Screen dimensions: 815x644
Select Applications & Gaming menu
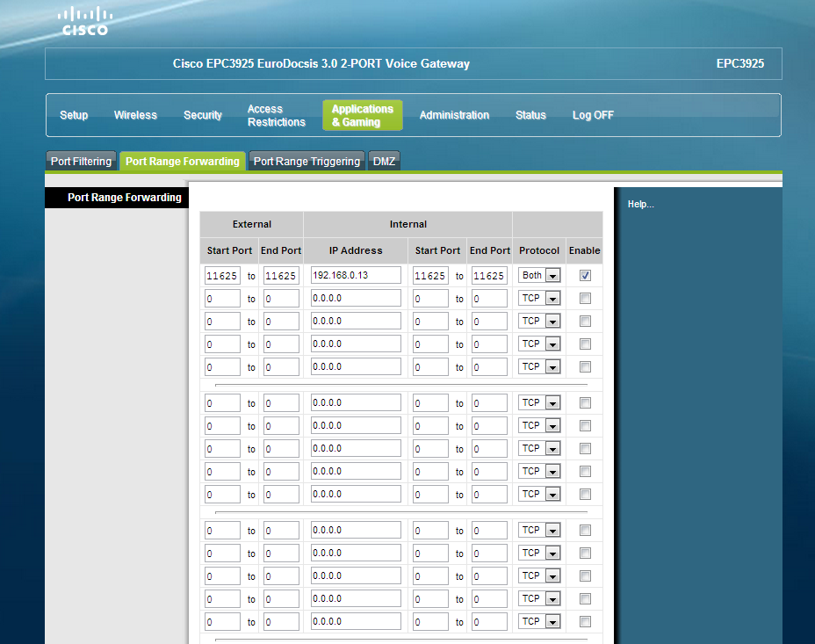pos(363,115)
